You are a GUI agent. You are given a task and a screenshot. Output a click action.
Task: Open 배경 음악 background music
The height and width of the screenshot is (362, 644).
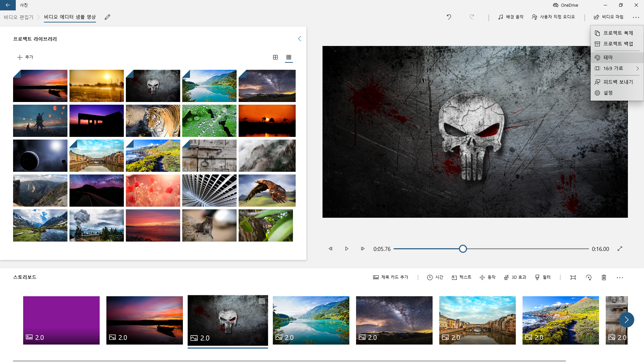[511, 17]
